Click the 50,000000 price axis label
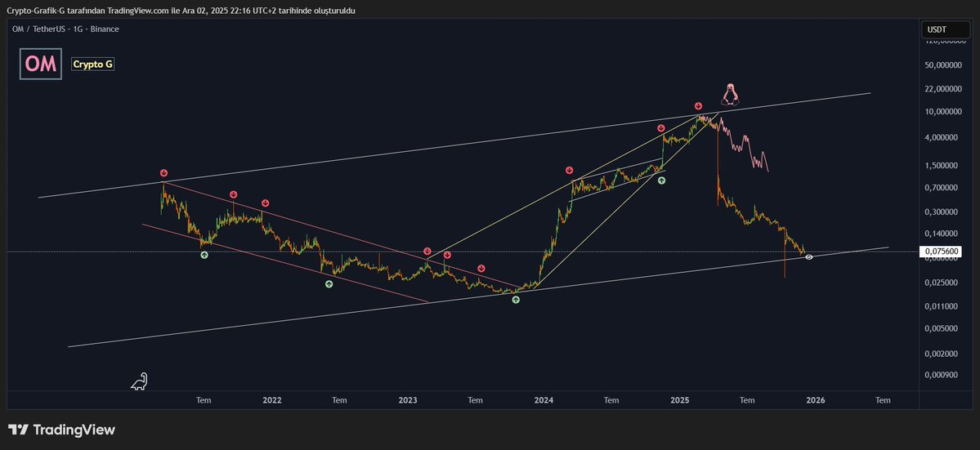Viewport: 980px width, 450px height. (x=943, y=65)
